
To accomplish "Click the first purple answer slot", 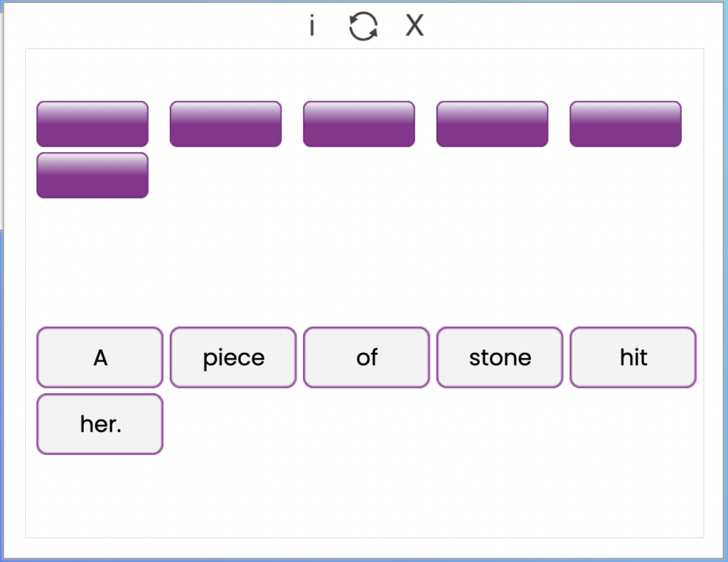I will [x=92, y=124].
